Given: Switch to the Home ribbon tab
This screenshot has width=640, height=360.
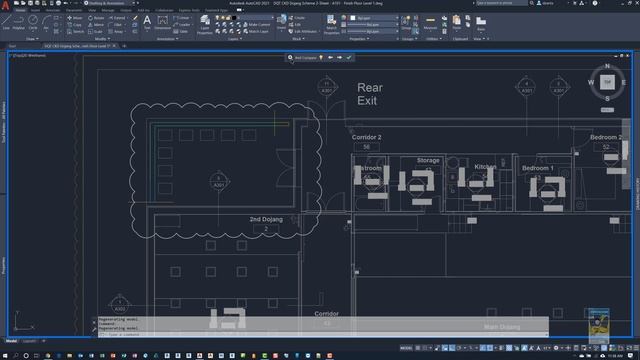Looking at the screenshot, I should pos(20,10).
